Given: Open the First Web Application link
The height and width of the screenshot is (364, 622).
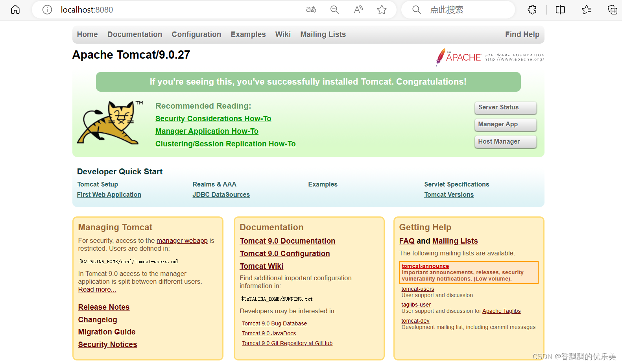Looking at the screenshot, I should coord(109,194).
